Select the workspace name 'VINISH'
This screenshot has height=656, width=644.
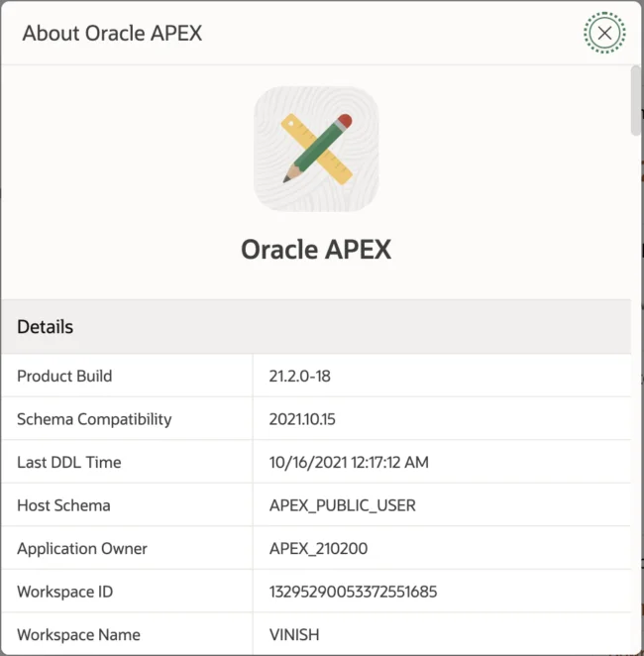click(x=294, y=634)
